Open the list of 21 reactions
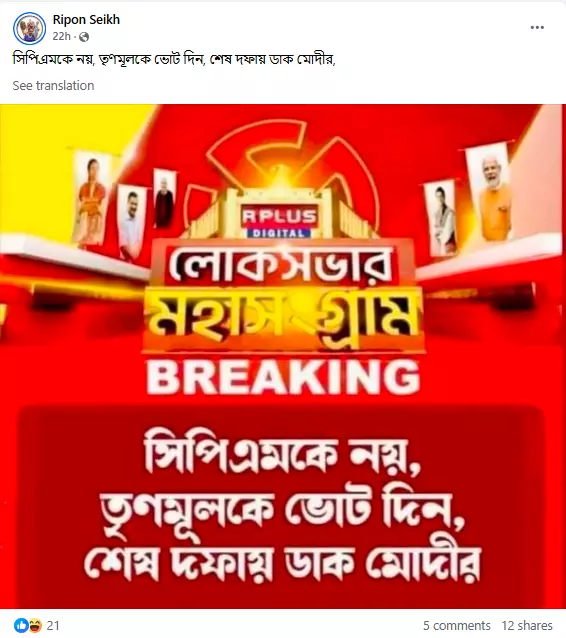Image resolution: width=566 pixels, height=638 pixels. tap(53, 625)
